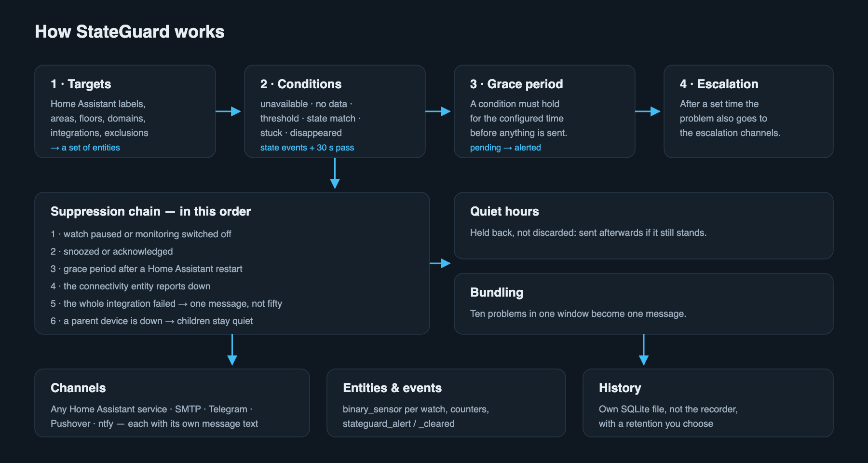
Task: Click the "How StateGuard works" title
Action: click(x=130, y=32)
